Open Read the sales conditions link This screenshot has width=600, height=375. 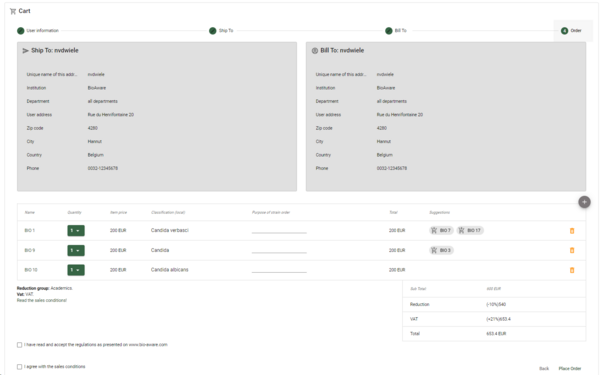point(42,300)
